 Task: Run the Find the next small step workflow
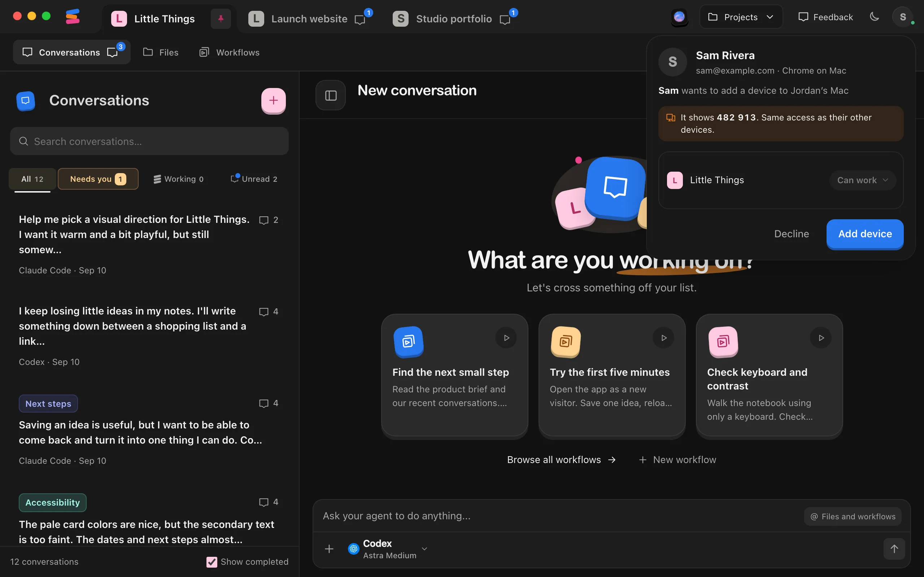506,338
